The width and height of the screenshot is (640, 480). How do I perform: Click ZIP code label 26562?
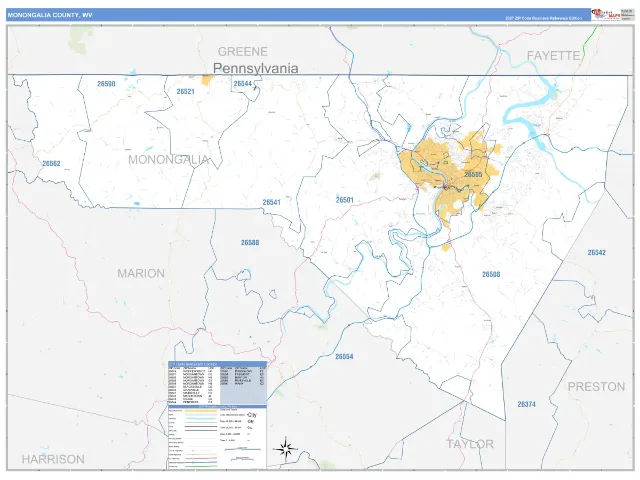[x=51, y=164]
